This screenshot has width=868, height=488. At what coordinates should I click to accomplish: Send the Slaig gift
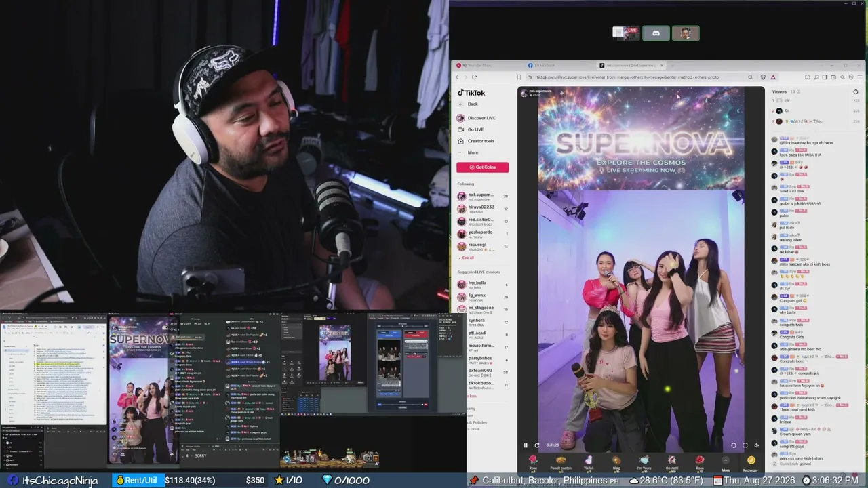616,463
